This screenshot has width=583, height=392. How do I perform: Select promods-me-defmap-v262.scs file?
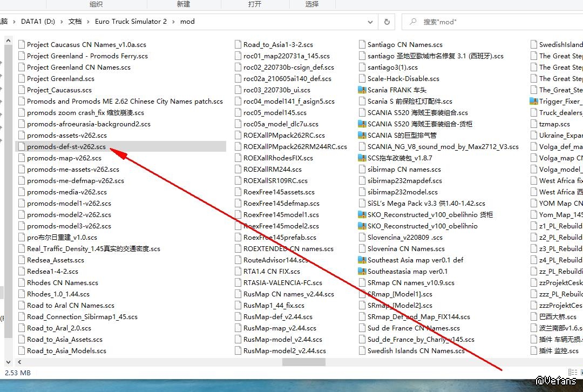coord(76,181)
